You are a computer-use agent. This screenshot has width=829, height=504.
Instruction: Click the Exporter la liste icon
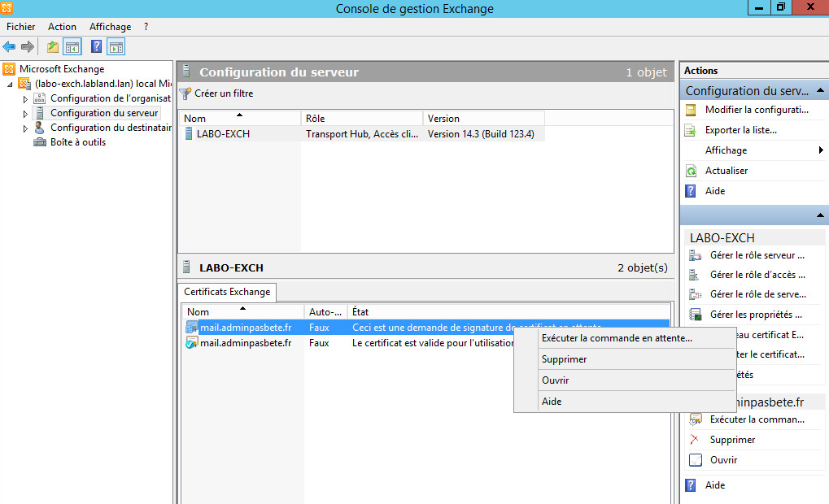click(x=692, y=130)
